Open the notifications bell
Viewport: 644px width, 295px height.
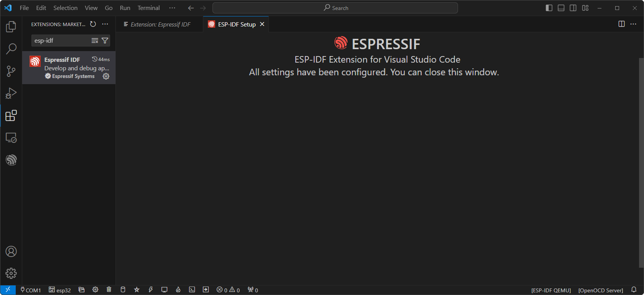634,290
